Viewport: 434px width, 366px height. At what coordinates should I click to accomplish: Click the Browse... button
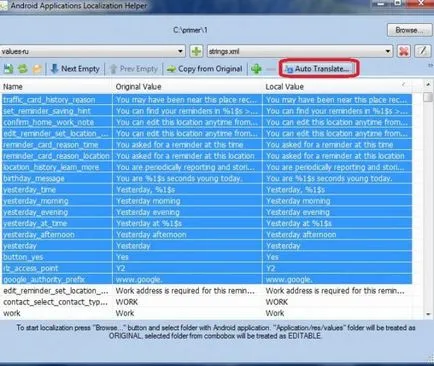pos(409,30)
